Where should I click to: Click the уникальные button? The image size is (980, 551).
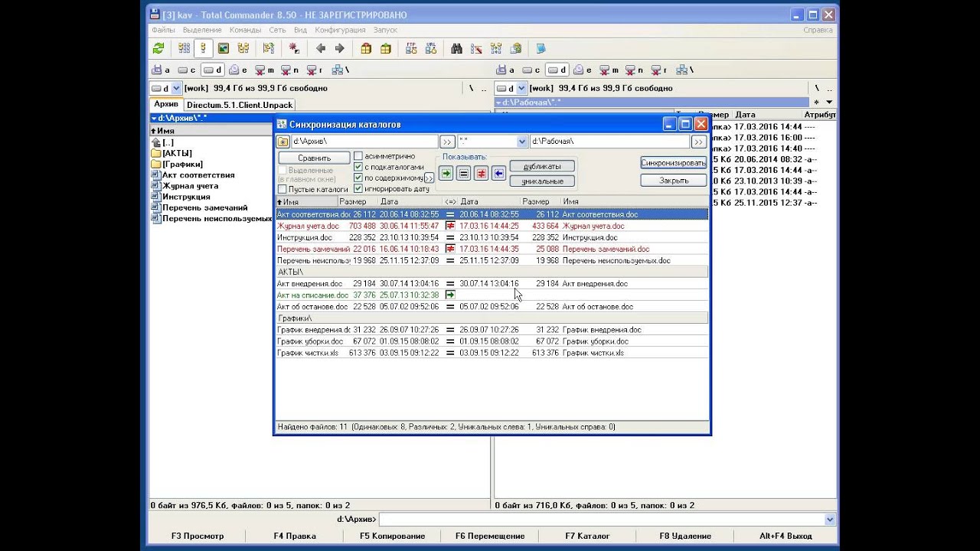(542, 181)
